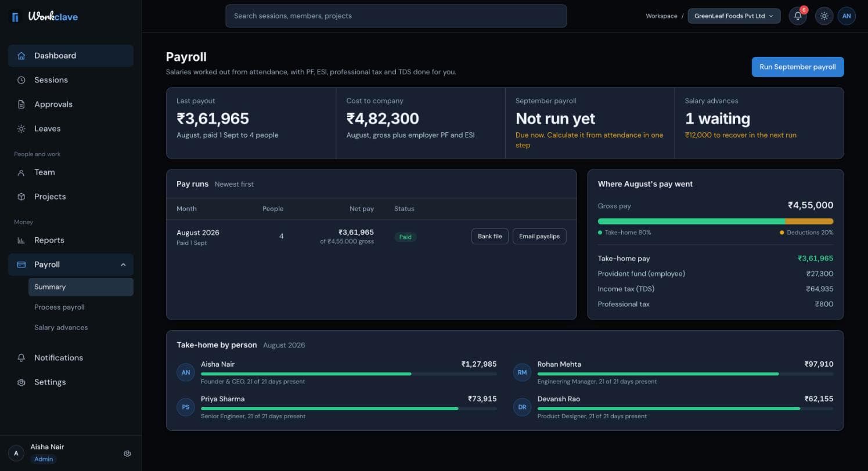Screen dimensions: 868x471
Task: Click gear icon beside Aisha Nair footer
Action: [128, 454]
